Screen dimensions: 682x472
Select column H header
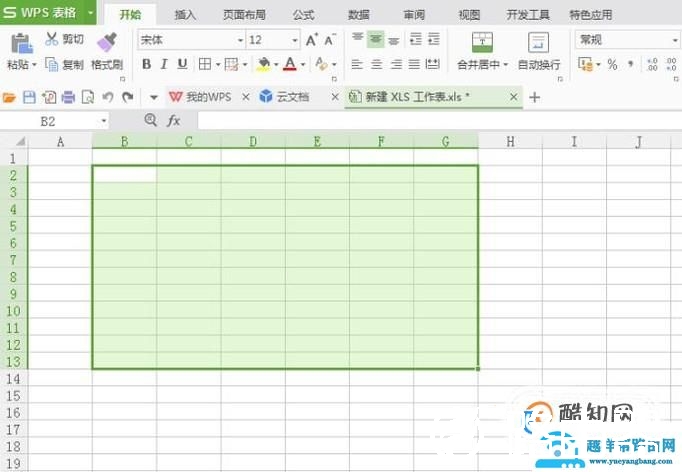click(511, 141)
